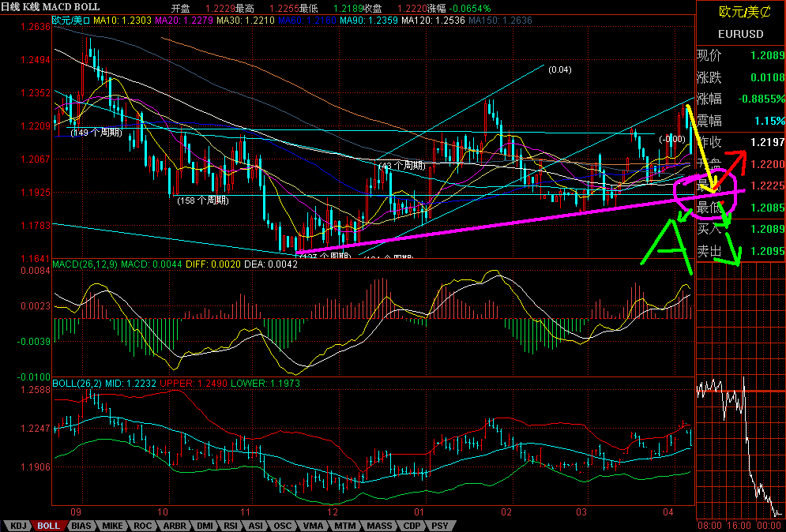Screen dimensions: 786x532
Task: Click the 1.1925 price axis label
Action: tap(36, 193)
